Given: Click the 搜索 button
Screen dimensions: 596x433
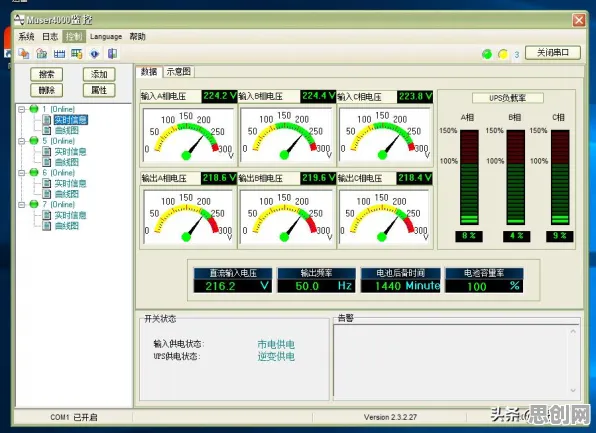Looking at the screenshot, I should click(x=47, y=75).
